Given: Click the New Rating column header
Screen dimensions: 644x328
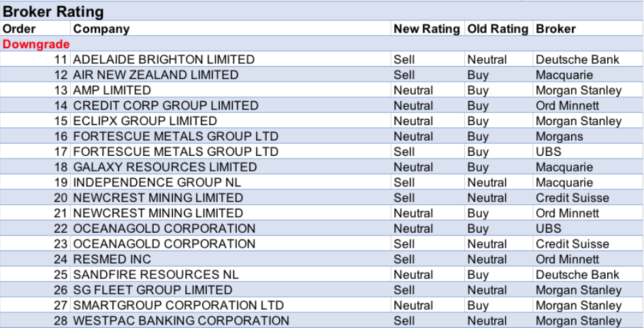Looking at the screenshot, I should tap(426, 29).
